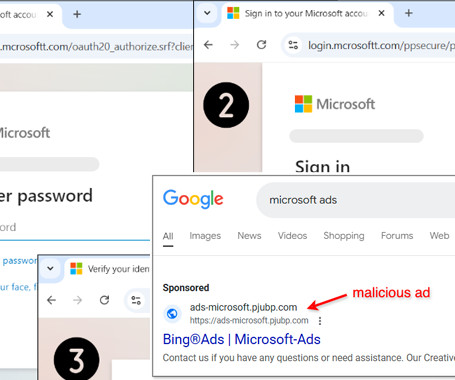
Task: Select the Shopping search tab
Action: [344, 236]
